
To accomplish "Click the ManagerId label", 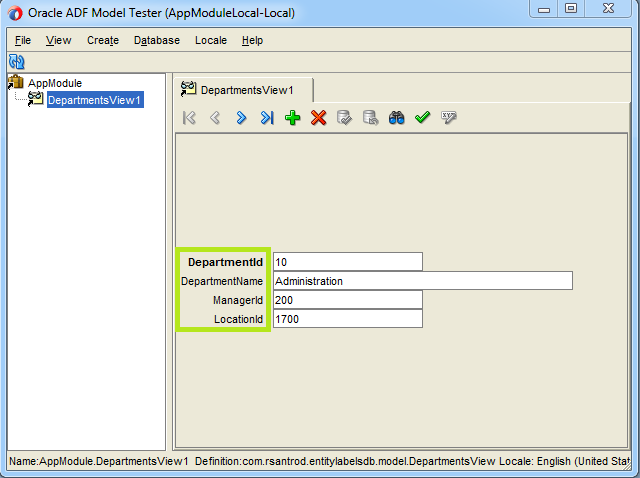I will [x=238, y=300].
